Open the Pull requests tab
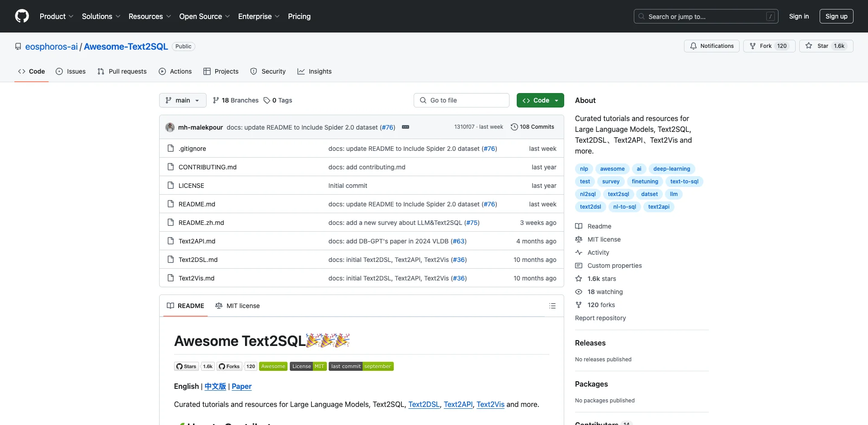 [x=122, y=71]
